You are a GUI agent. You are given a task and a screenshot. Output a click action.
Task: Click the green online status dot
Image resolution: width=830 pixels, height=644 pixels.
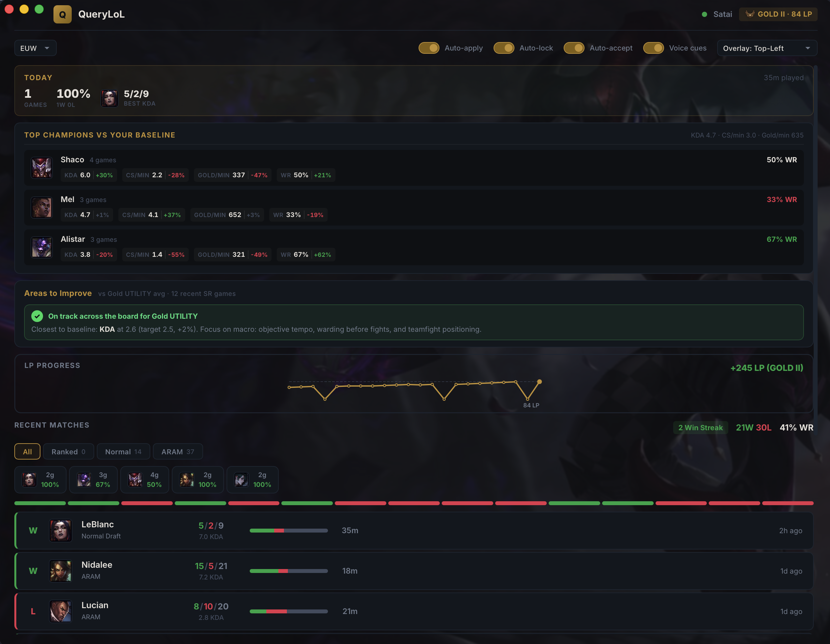coord(704,14)
